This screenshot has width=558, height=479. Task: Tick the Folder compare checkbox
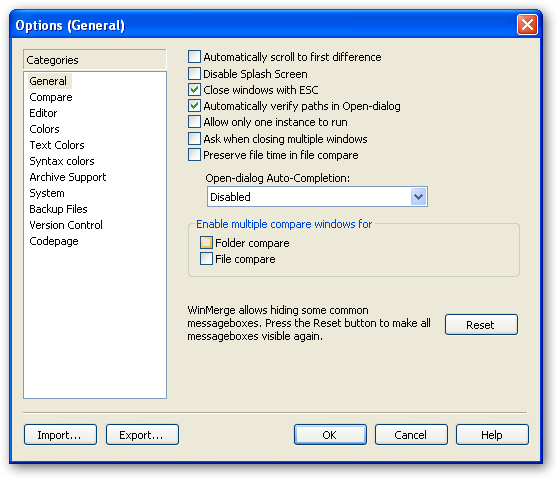(x=206, y=243)
